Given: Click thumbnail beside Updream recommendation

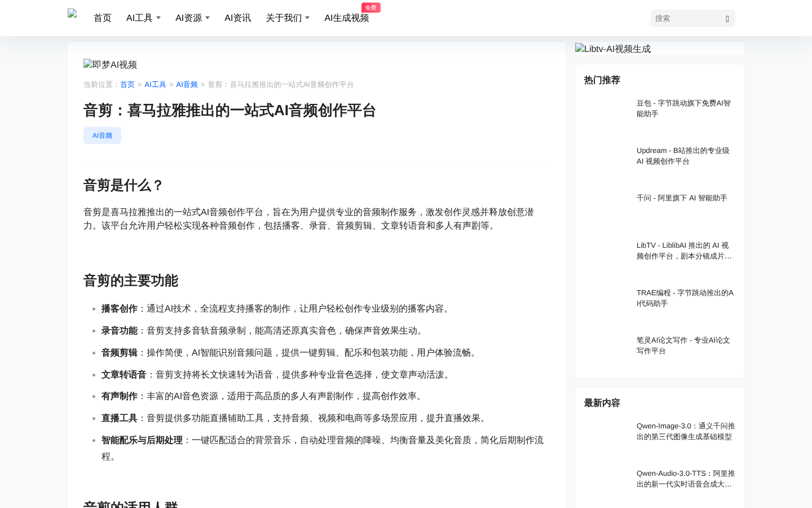Looking at the screenshot, I should coord(607,161).
